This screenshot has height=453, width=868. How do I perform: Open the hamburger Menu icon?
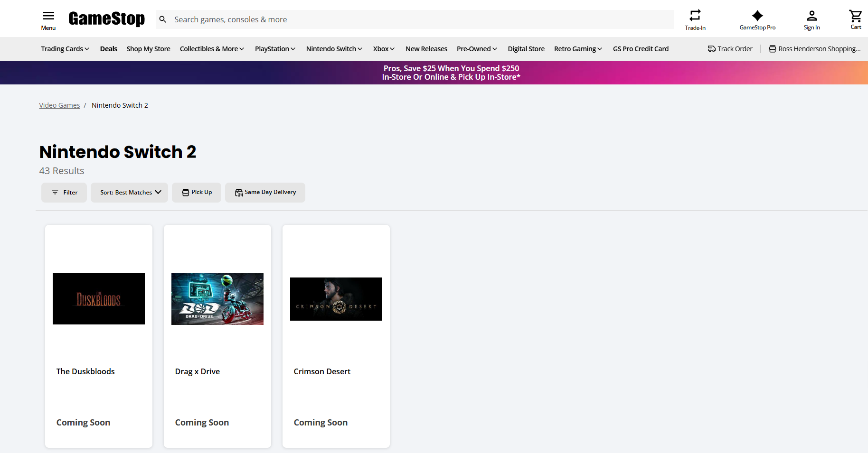click(48, 16)
